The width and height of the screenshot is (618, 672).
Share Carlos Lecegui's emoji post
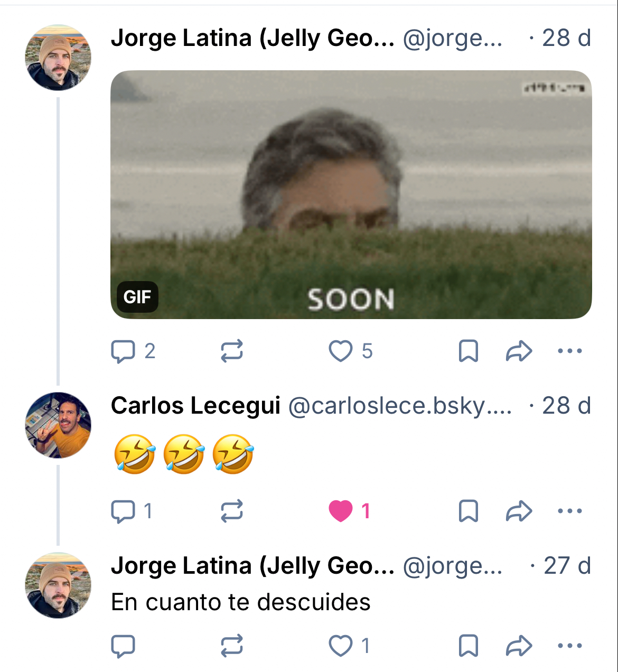click(x=519, y=511)
